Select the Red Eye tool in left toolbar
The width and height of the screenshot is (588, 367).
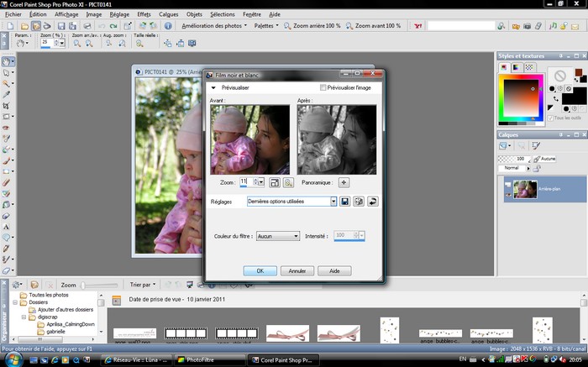[x=6, y=128]
